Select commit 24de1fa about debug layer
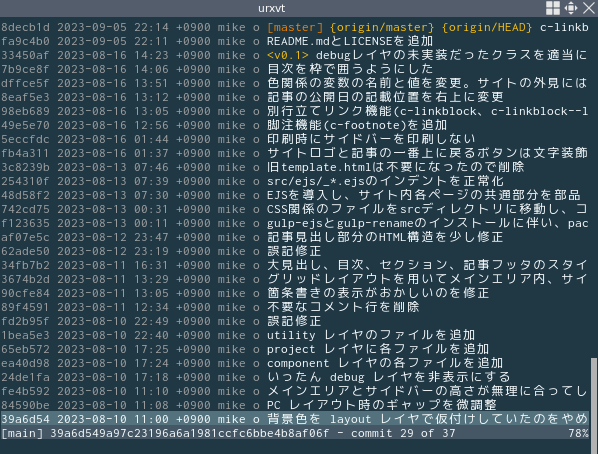This screenshot has height=454, width=598. [x=294, y=377]
